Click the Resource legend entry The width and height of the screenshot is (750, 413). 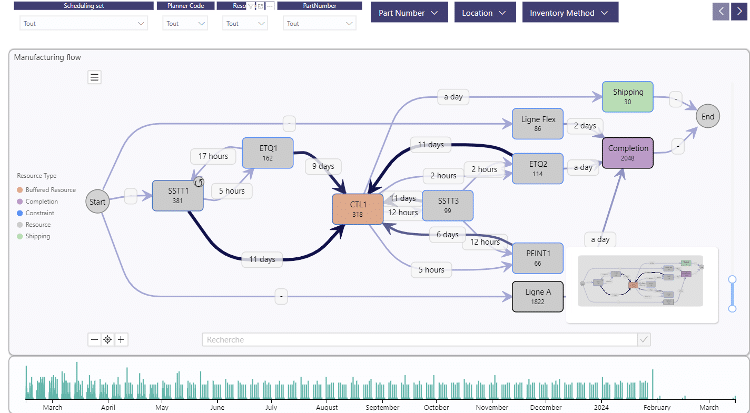(x=33, y=224)
